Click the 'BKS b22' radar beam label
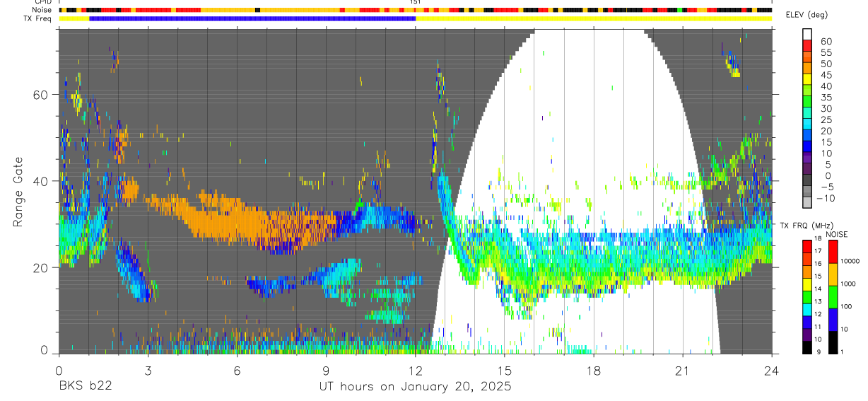The height and width of the screenshot is (401, 868). click(x=86, y=386)
